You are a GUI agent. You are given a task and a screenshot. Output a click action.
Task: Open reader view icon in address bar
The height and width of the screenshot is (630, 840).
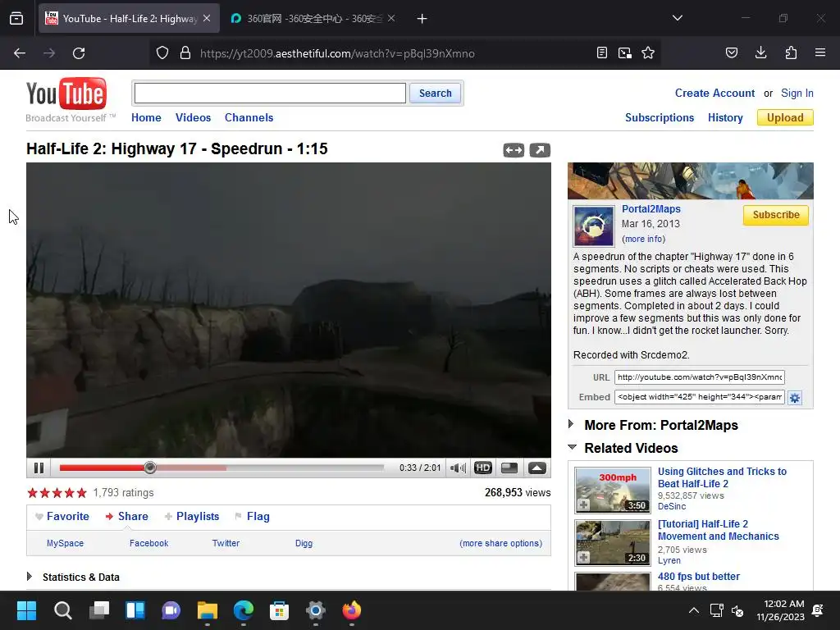tap(601, 52)
